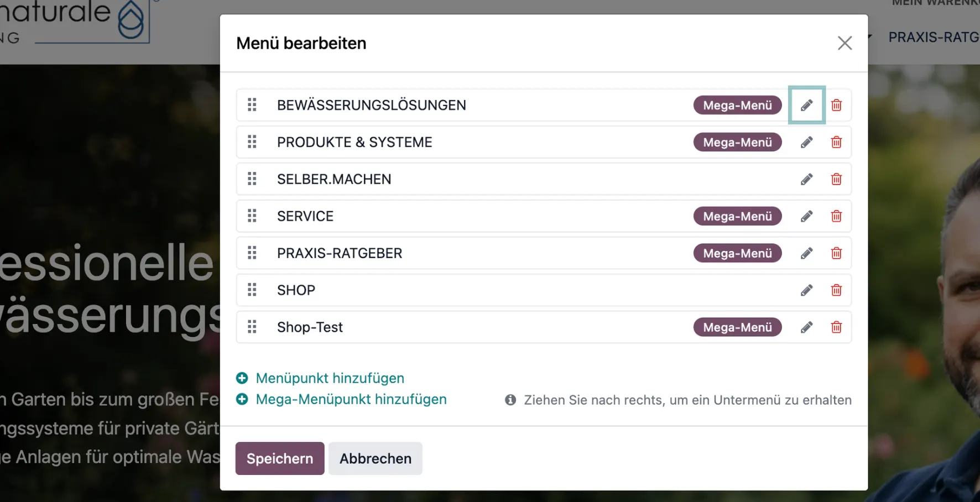The image size is (980, 502).
Task: Click the trash icon next to SHOP
Action: 836,290
